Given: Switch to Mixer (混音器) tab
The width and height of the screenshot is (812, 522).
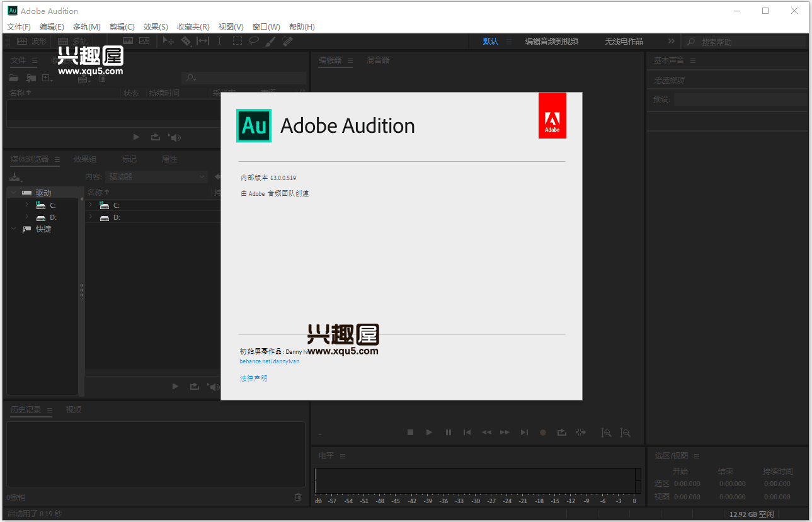Looking at the screenshot, I should tap(378, 60).
